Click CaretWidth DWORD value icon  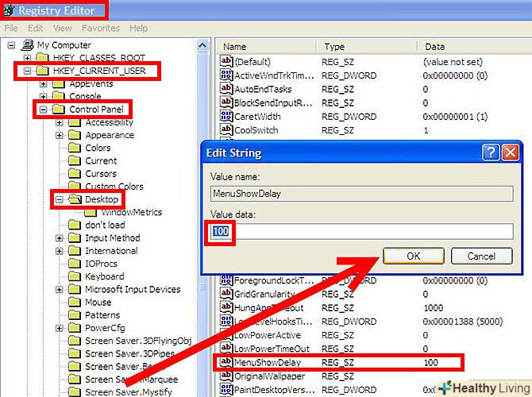226,116
